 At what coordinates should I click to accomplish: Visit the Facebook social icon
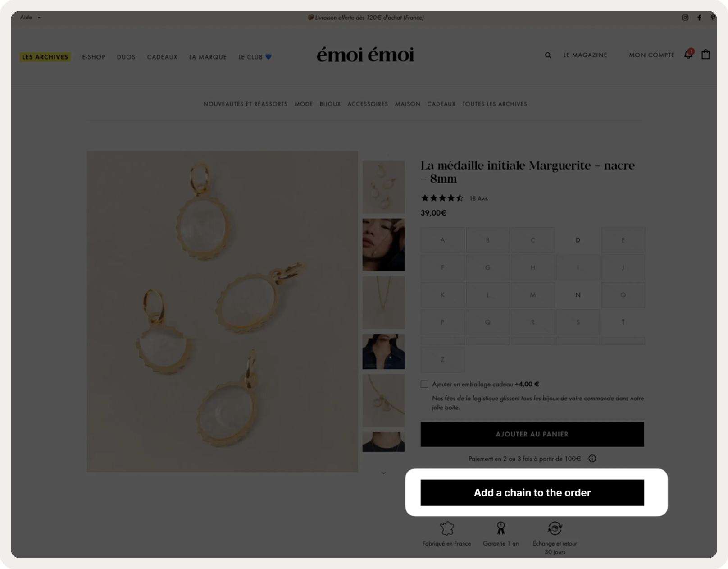tap(699, 18)
